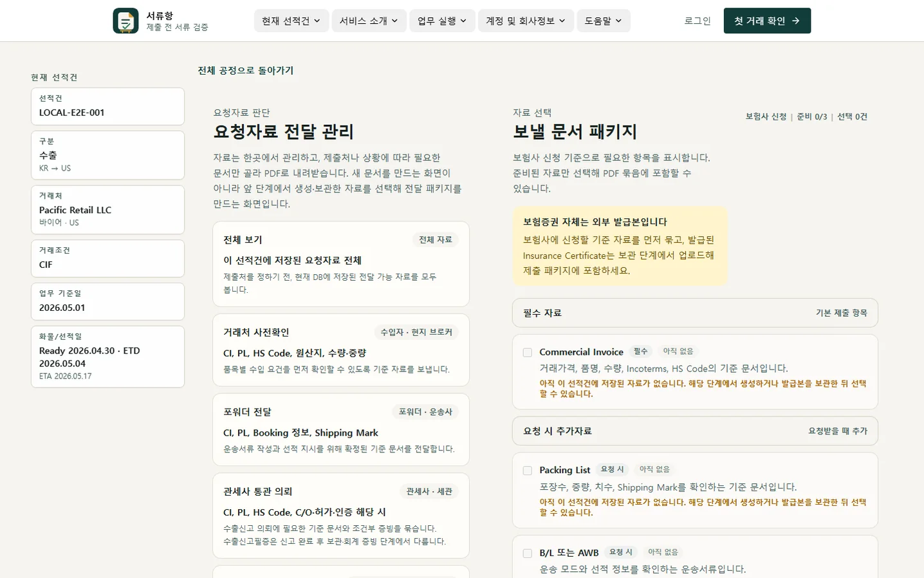
Task: Open the 현재 선적건 dropdown menu
Action: point(291,21)
